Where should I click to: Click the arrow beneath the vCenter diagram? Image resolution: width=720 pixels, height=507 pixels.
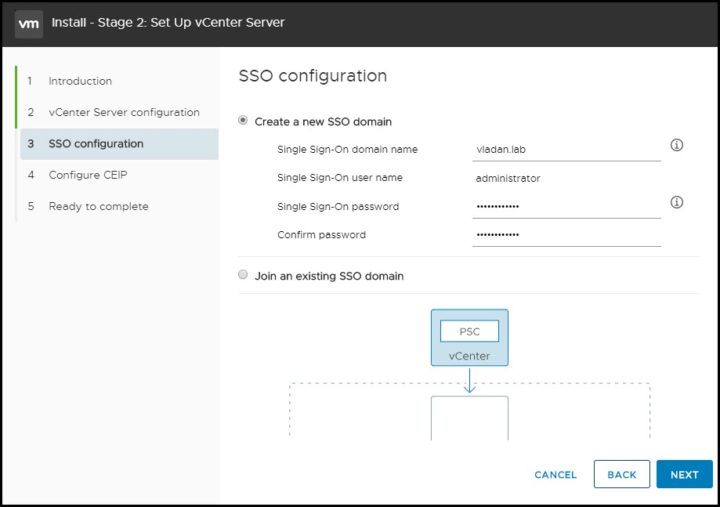pyautogui.click(x=469, y=381)
